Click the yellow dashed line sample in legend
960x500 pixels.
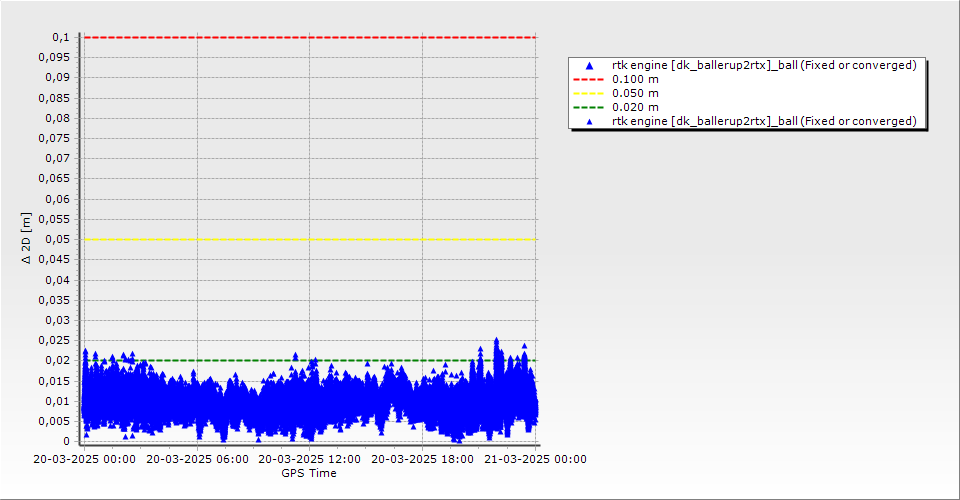(588, 94)
